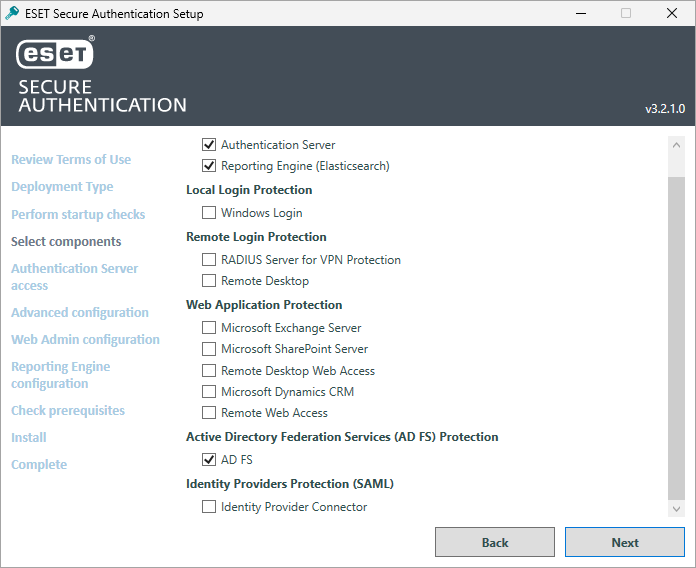
Task: Close the ESET setup window
Action: click(672, 13)
